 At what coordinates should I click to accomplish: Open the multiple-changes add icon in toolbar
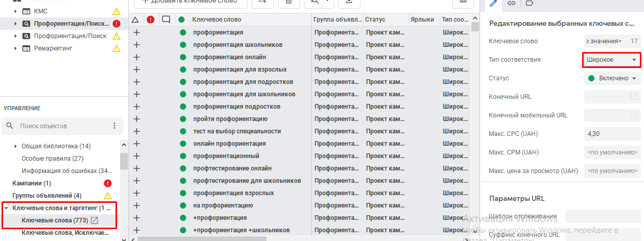pos(262,2)
